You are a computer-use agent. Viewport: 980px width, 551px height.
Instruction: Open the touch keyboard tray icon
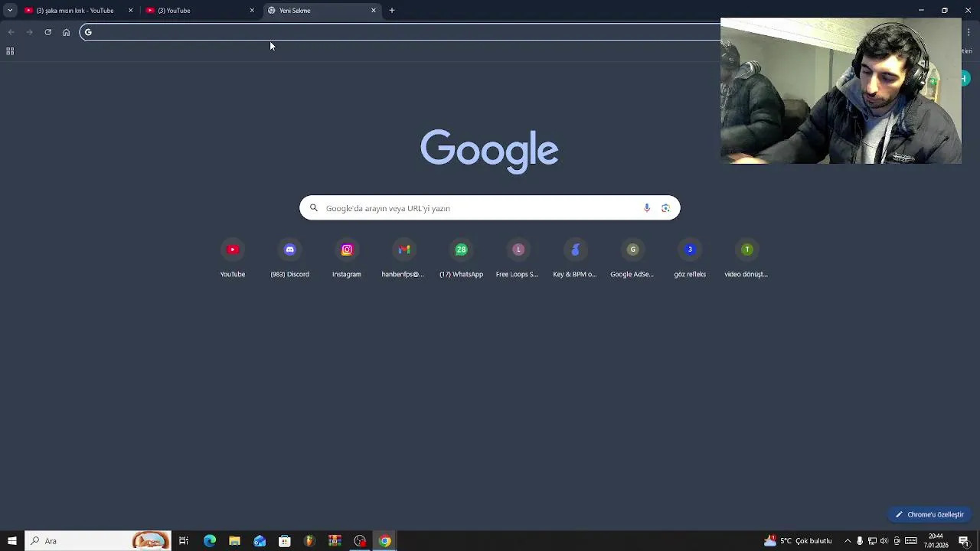click(x=911, y=541)
